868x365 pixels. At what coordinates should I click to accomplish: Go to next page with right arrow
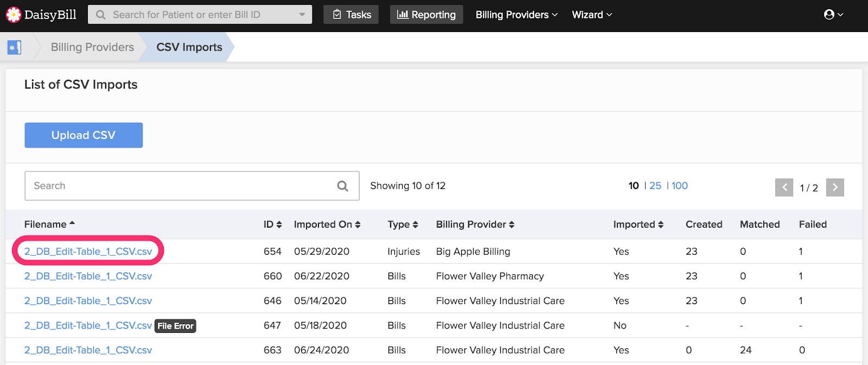pyautogui.click(x=835, y=187)
